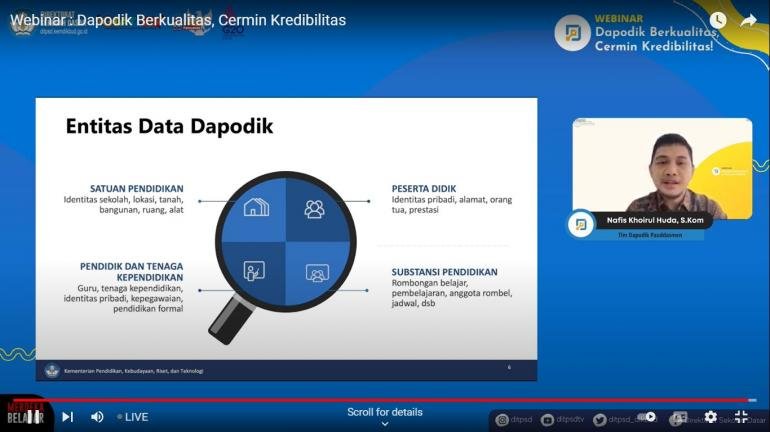Open the settings gear menu

pyautogui.click(x=710, y=417)
